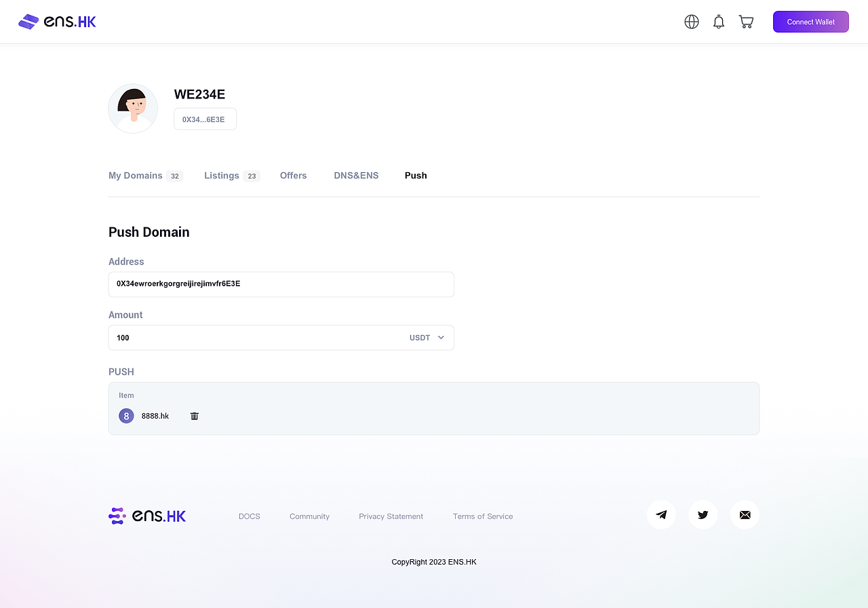Viewport: 868px width, 608px height.
Task: Open the DOCS footer link
Action: pos(250,516)
